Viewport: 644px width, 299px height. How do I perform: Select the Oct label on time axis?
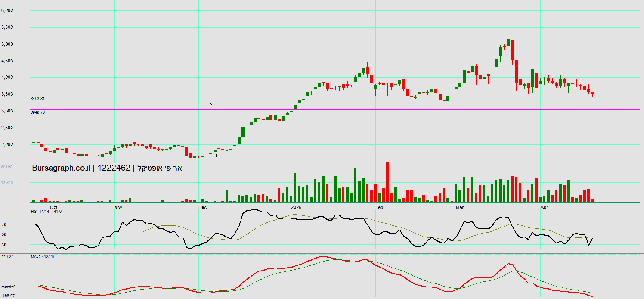pyautogui.click(x=54, y=207)
